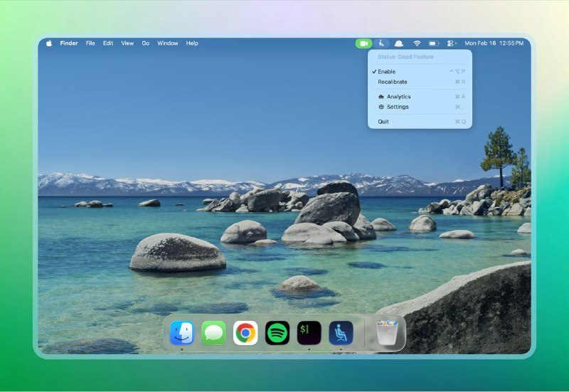
Task: Click the Finder icon in the Dock
Action: point(182,333)
